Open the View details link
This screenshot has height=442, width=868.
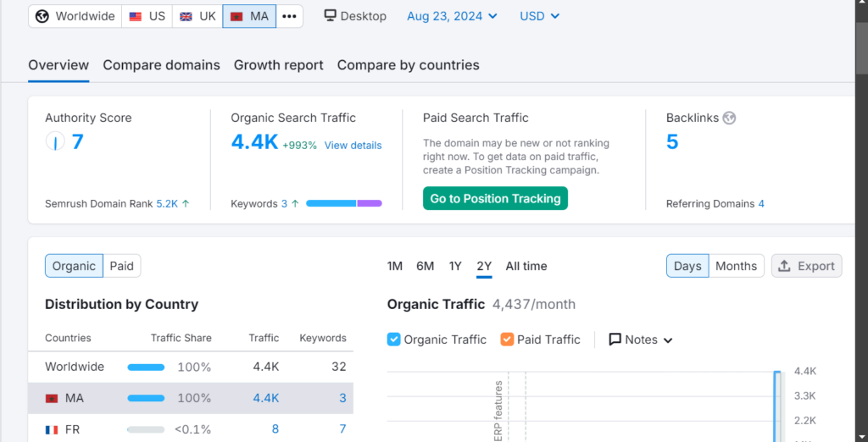tap(353, 146)
